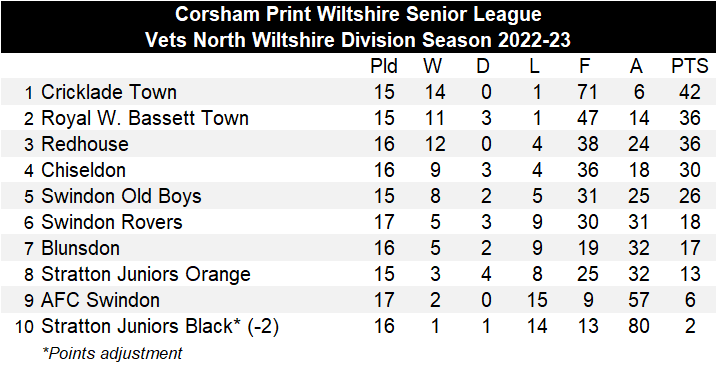The height and width of the screenshot is (365, 716).
Task: Click the L column header
Action: 535,66
